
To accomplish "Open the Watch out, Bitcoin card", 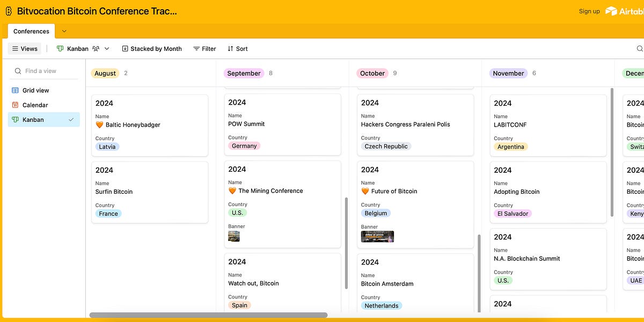I will [x=282, y=282].
